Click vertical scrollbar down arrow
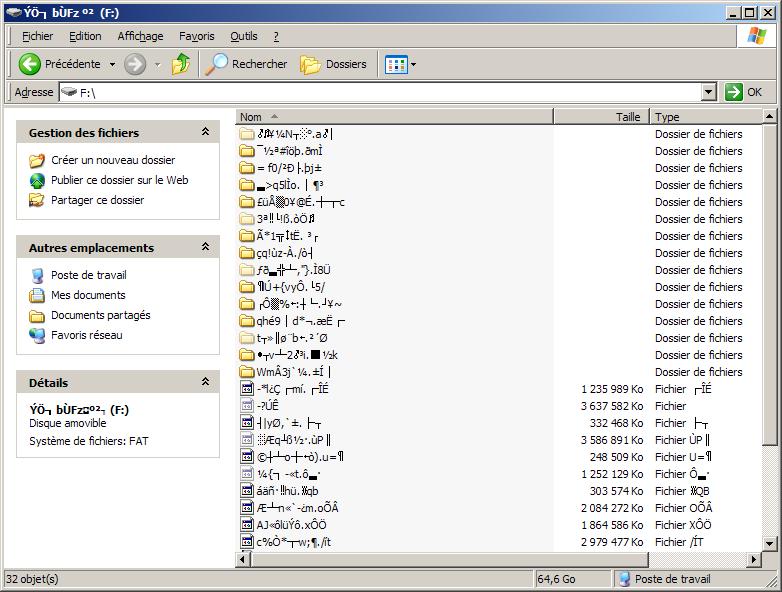 click(770, 544)
